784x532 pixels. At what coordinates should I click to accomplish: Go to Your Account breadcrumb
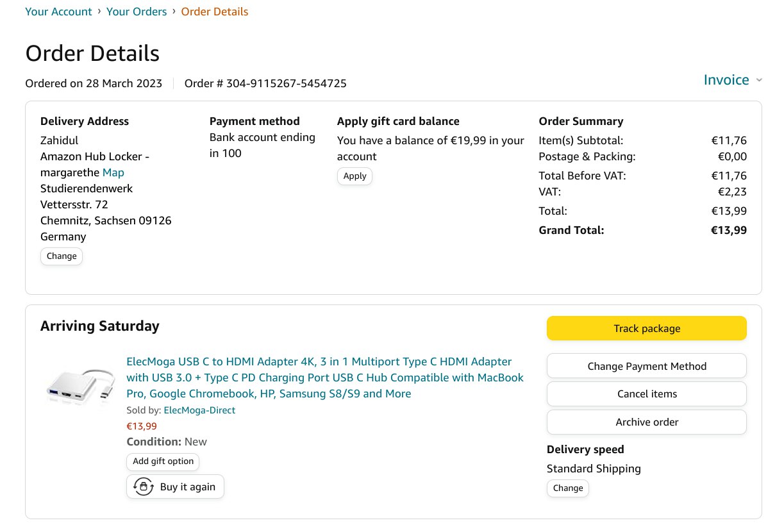click(x=58, y=12)
